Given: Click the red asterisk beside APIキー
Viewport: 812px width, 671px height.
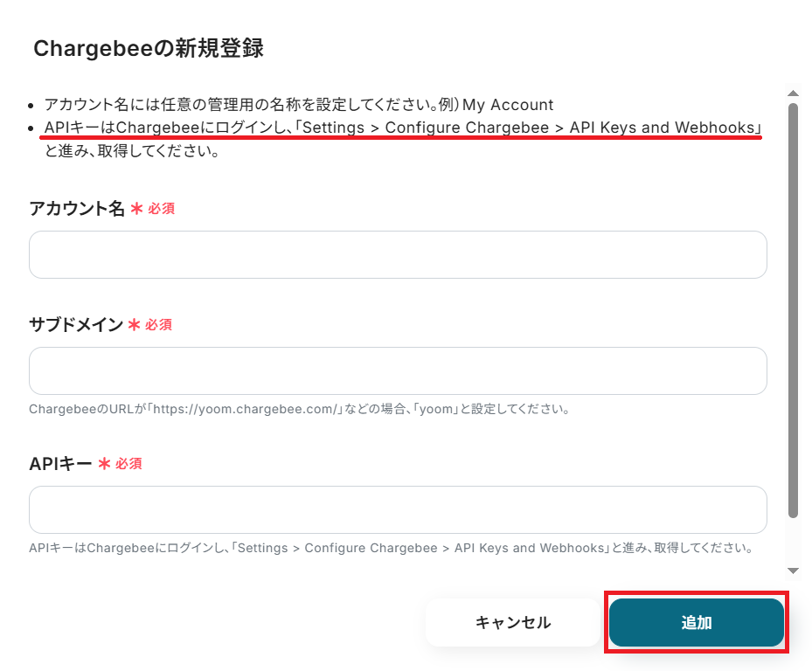Looking at the screenshot, I should pyautogui.click(x=105, y=463).
